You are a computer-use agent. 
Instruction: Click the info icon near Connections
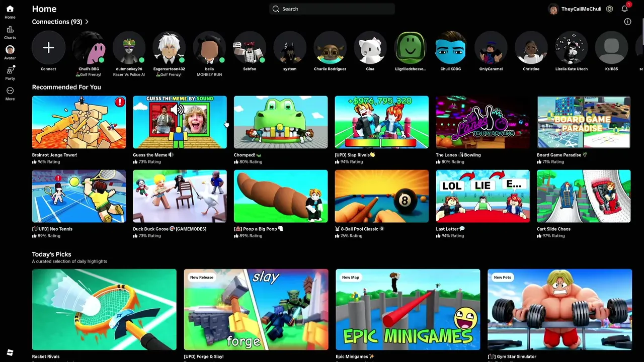[627, 22]
